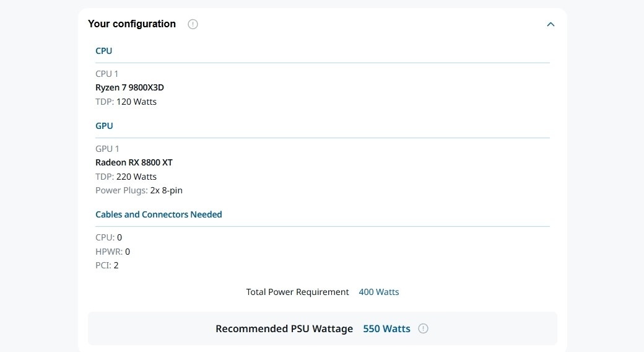This screenshot has height=352, width=644.
Task: Click the Cables and Connectors Needed heading
Action: click(159, 214)
